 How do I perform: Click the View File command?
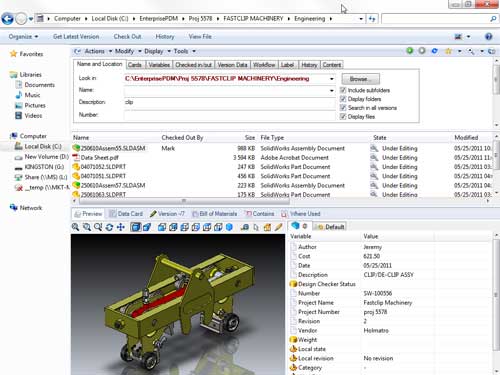click(x=200, y=36)
